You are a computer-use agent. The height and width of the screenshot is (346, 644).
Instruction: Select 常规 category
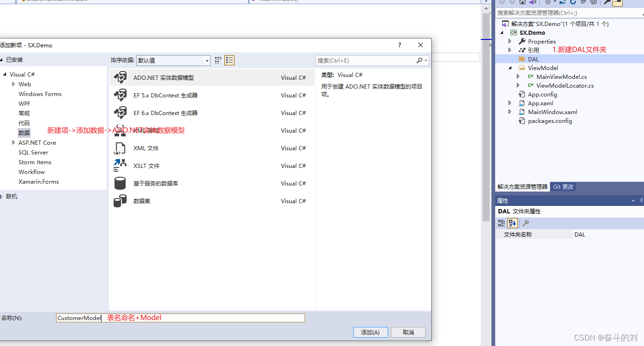click(24, 113)
